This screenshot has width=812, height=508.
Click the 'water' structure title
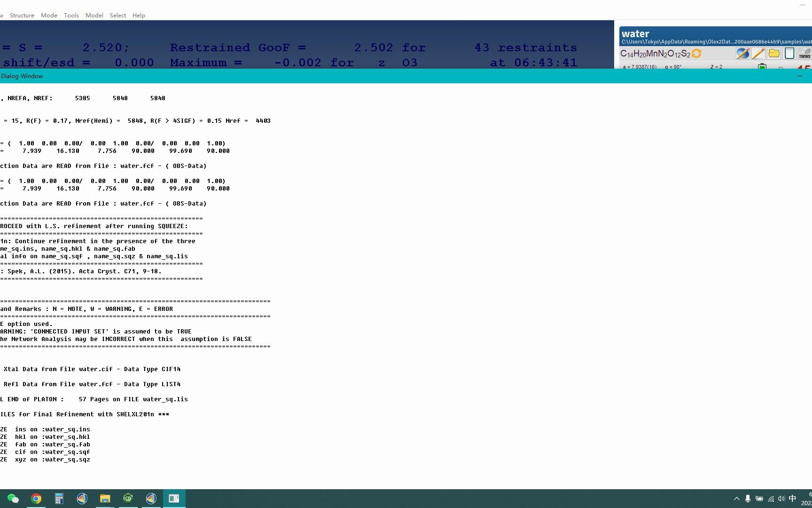[x=635, y=34]
